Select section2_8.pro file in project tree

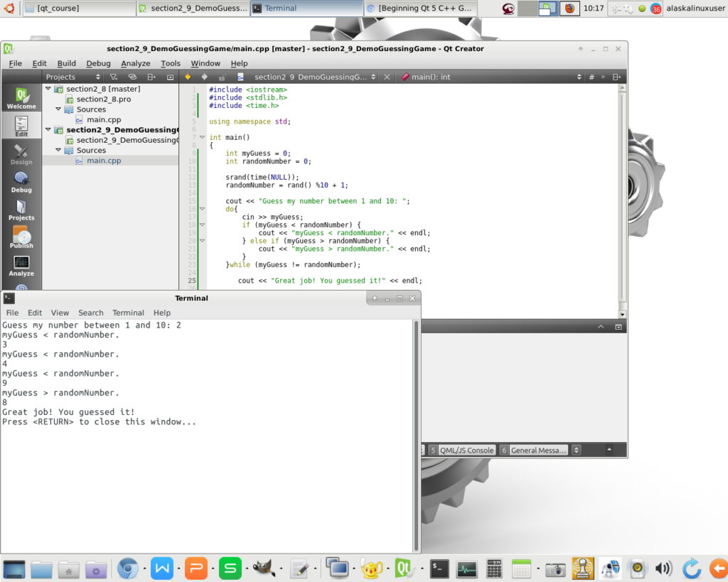103,99
